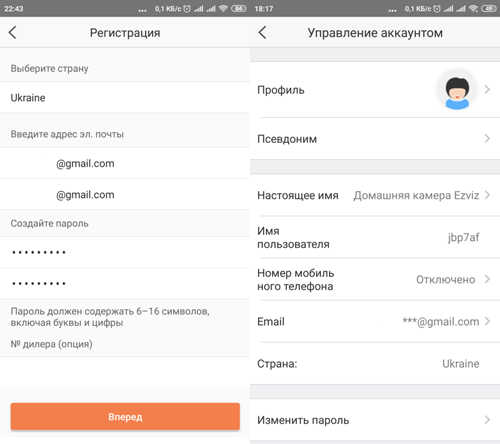Image resolution: width=500 pixels, height=444 pixels.
Task: Focus the first password dots field
Action: tap(125, 252)
